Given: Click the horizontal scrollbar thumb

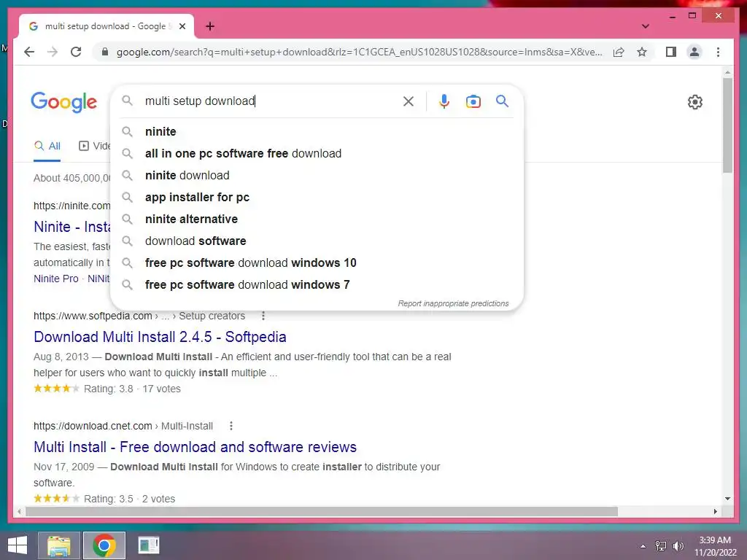Looking at the screenshot, I should click(x=322, y=511).
